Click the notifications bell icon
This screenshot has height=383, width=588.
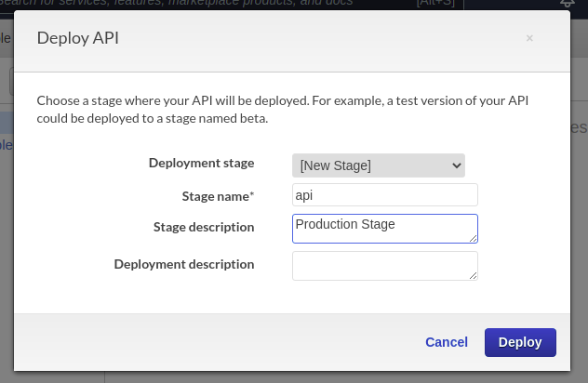(x=567, y=3)
